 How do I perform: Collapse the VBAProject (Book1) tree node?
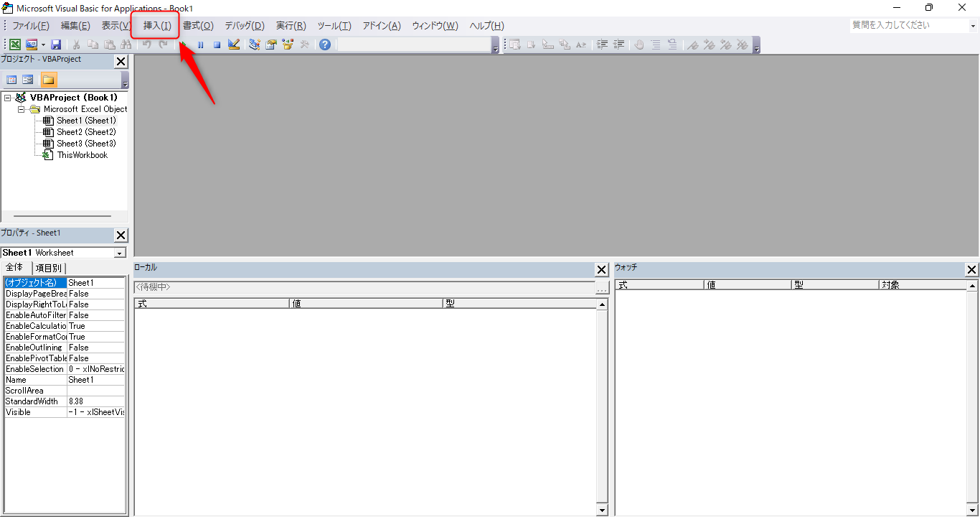pyautogui.click(x=8, y=98)
